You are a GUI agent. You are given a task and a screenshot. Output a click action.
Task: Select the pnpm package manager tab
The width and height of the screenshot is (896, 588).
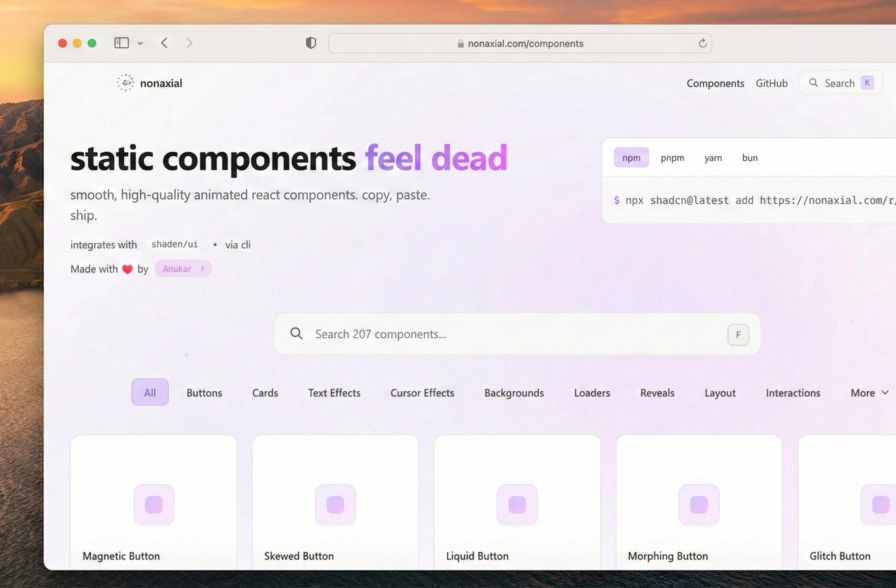(672, 158)
